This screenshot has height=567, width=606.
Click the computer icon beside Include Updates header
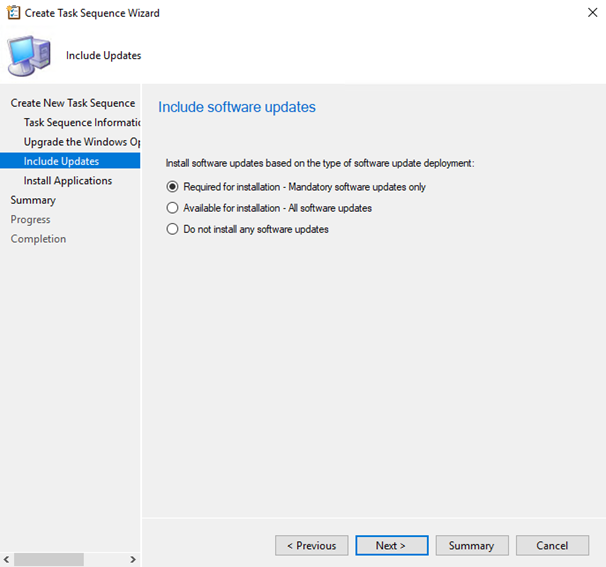coord(29,56)
